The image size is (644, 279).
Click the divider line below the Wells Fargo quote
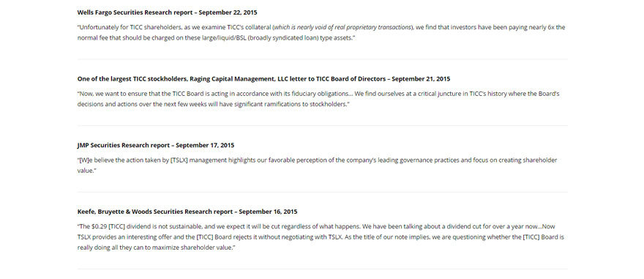tap(323, 59)
